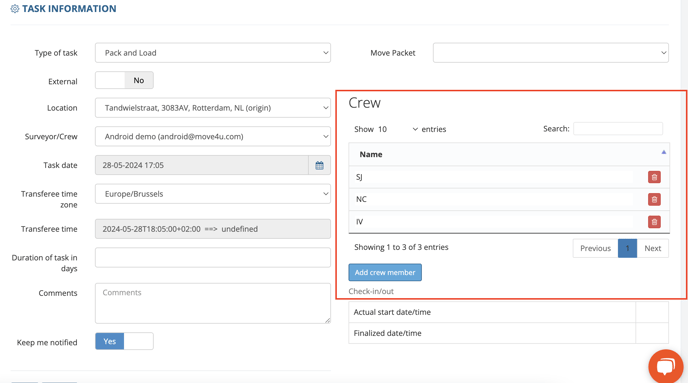Viewport: 688px width, 383px height.
Task: Click the Add crew member button
Action: 385,272
